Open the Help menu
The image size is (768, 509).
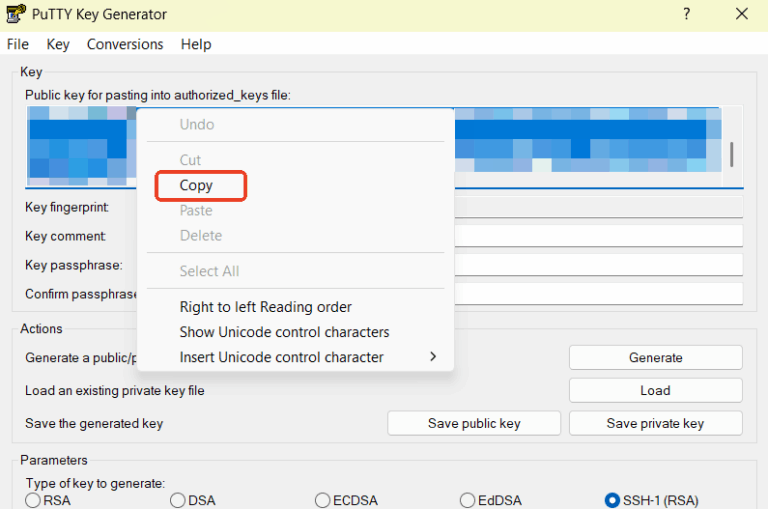[196, 44]
